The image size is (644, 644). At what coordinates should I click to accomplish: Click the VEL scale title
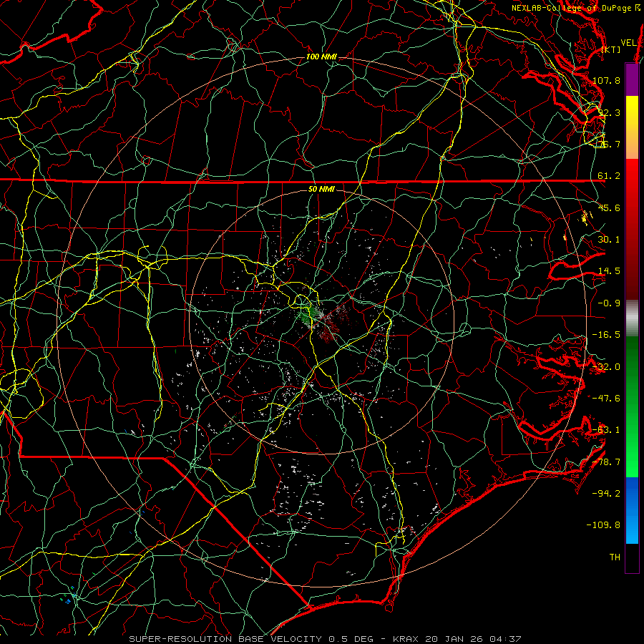tap(629, 43)
